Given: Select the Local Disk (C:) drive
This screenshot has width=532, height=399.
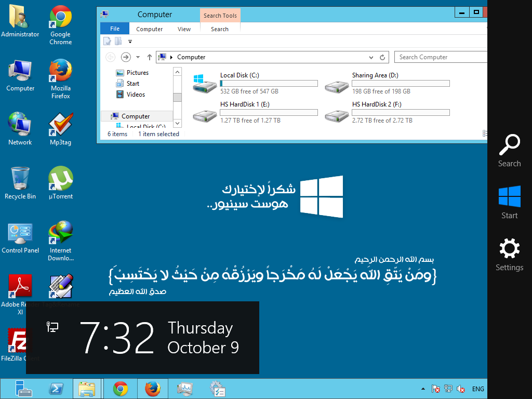Looking at the screenshot, I should 255,83.
